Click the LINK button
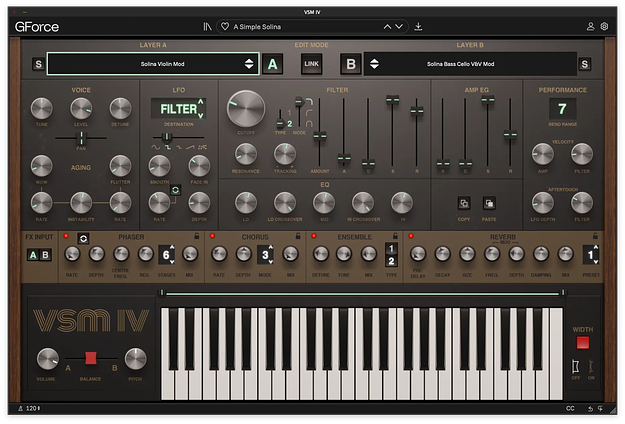 click(x=311, y=64)
